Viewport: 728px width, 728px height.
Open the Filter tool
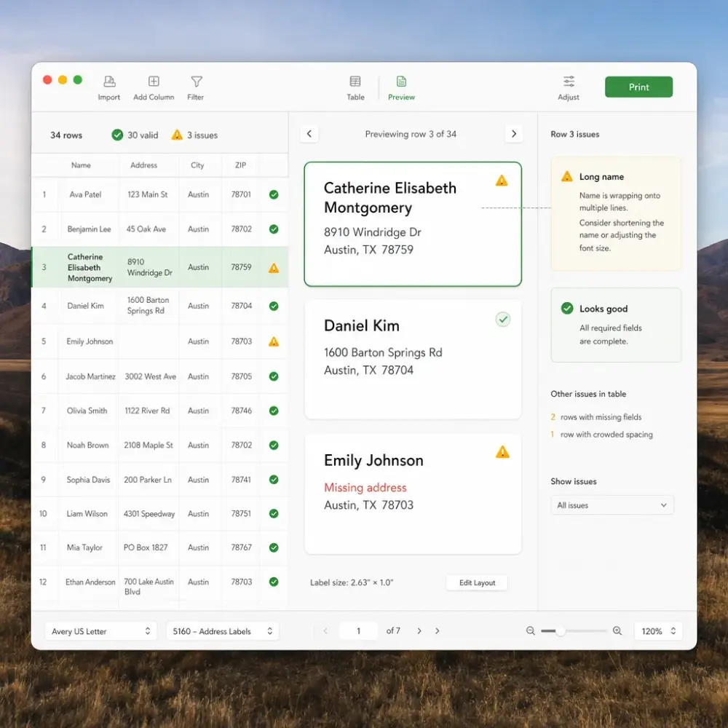[x=196, y=88]
